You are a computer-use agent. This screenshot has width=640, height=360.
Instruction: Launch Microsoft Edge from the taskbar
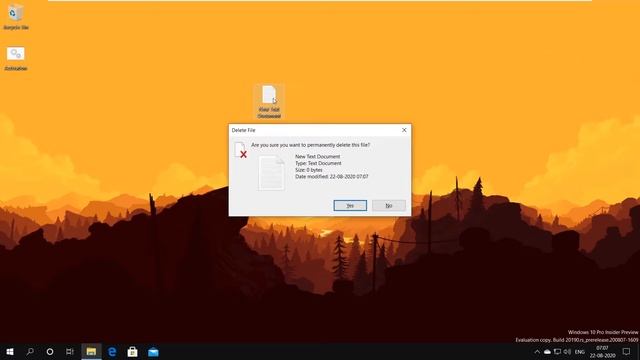click(x=112, y=351)
